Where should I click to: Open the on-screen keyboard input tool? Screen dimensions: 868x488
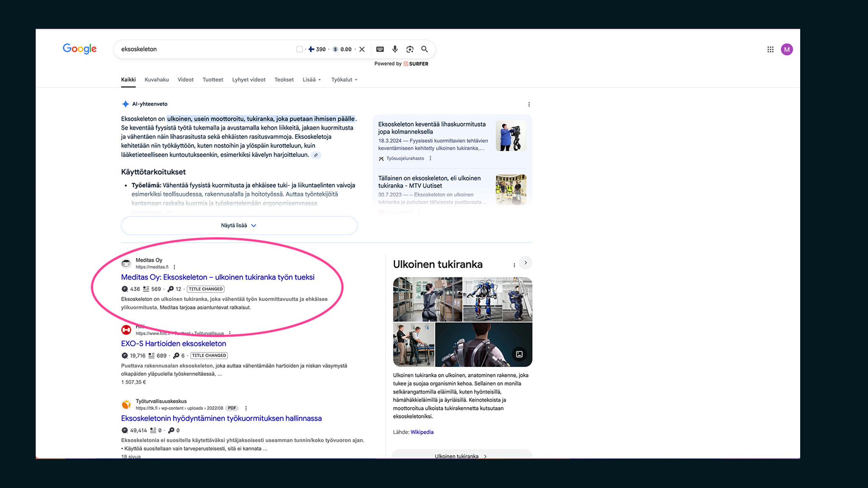[380, 49]
